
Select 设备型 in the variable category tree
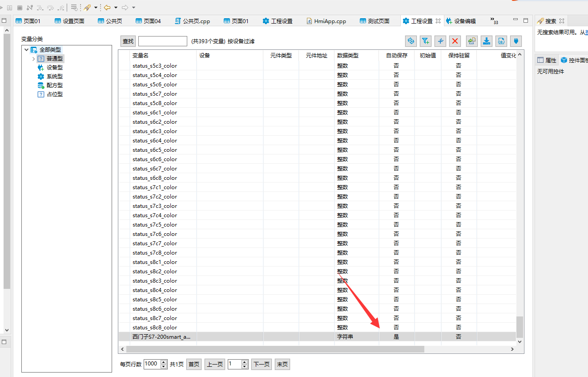54,68
